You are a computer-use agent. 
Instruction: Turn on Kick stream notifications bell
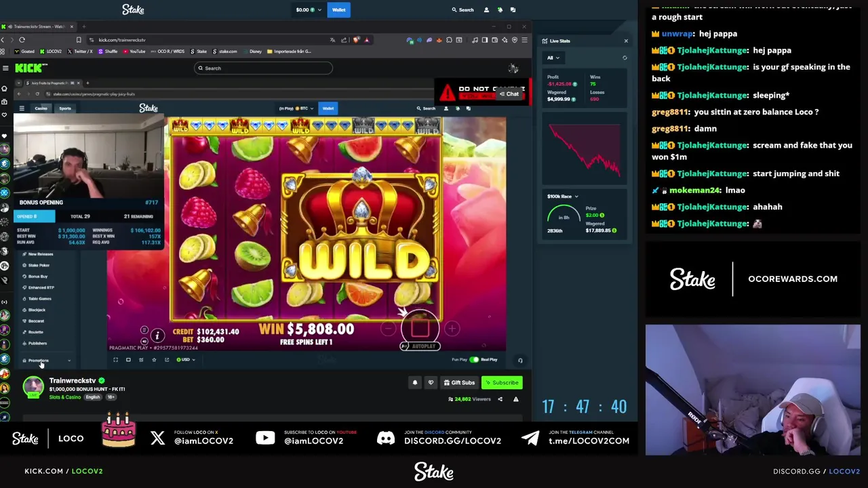pyautogui.click(x=415, y=383)
